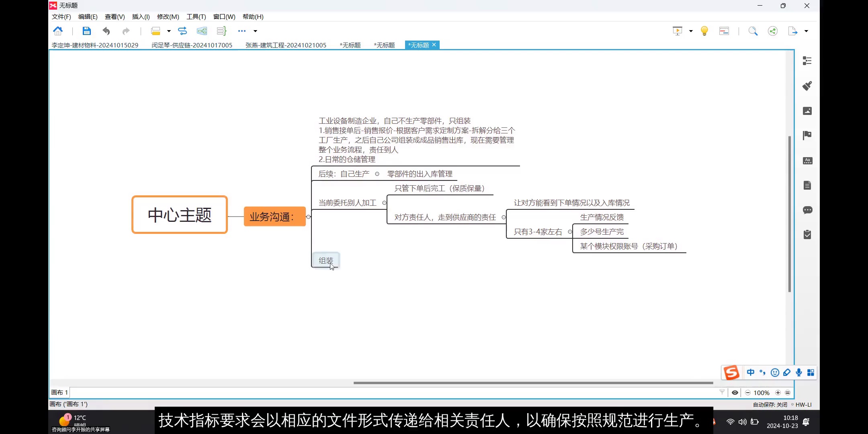The image size is (868, 434).
Task: Collapse the 只有3-4家左右 branch
Action: click(570, 231)
